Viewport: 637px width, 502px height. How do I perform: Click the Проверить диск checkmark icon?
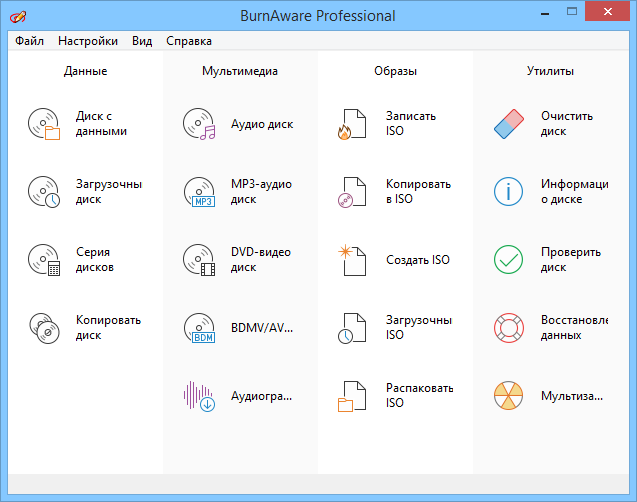pos(509,260)
